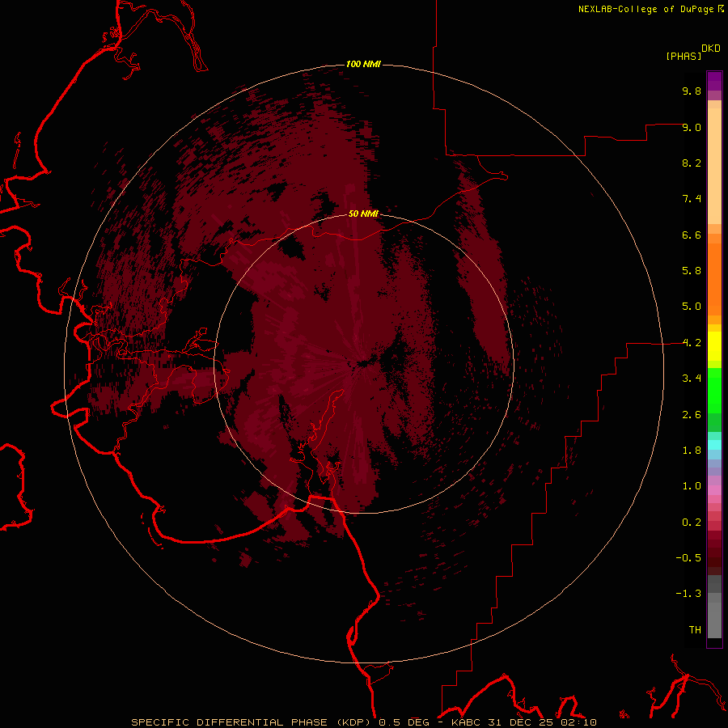Click the 5.0 scale label
728x728 pixels.
pyautogui.click(x=692, y=307)
